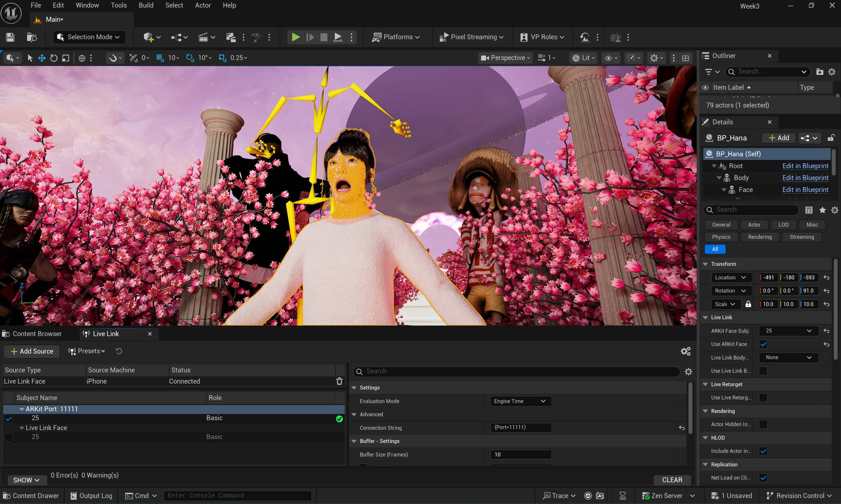Click the viewport layout maximize icon

686,58
